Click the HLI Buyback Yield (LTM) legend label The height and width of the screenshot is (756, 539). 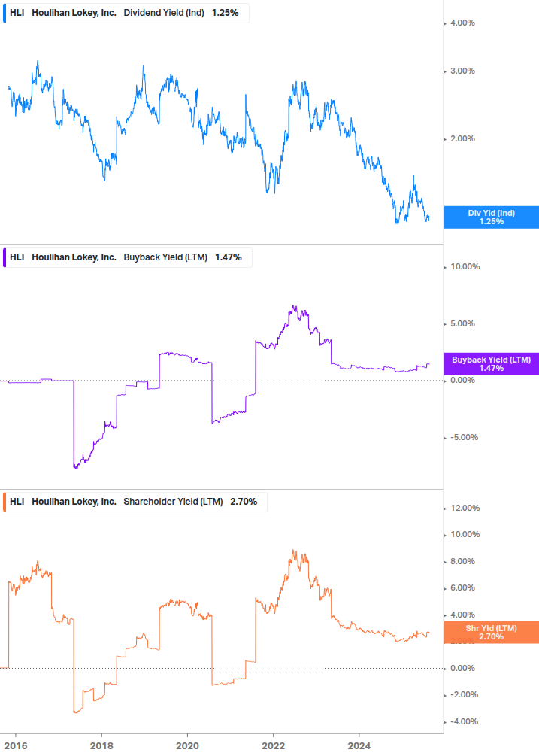128,257
